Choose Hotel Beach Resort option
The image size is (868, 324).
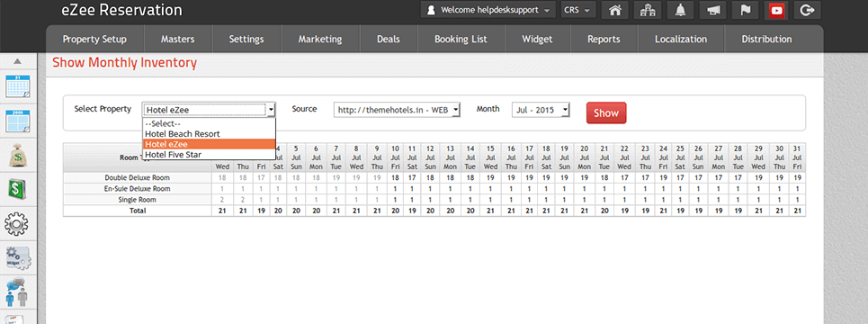point(210,133)
